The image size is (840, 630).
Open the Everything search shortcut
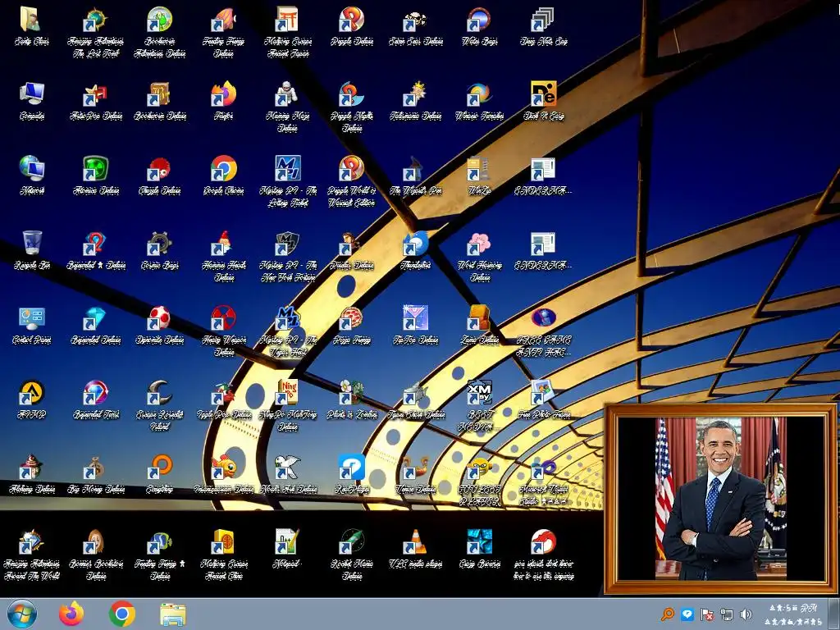tap(160, 473)
